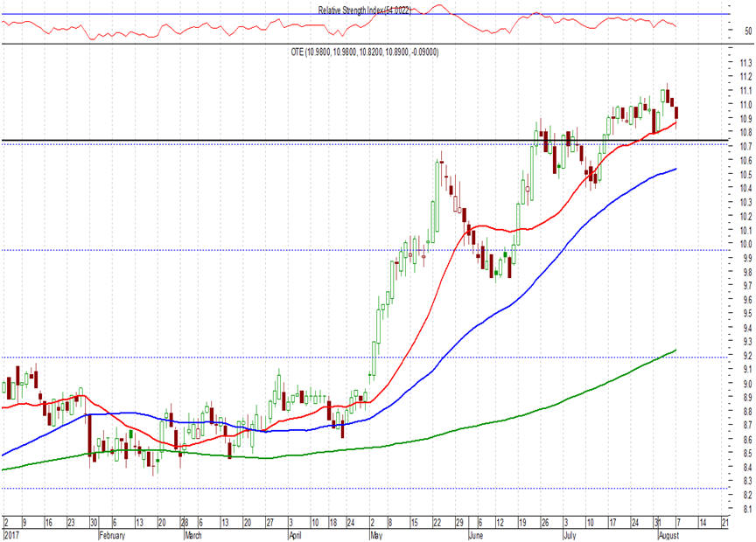Select the RSI axis label 50
The image size is (756, 542).
pos(748,31)
